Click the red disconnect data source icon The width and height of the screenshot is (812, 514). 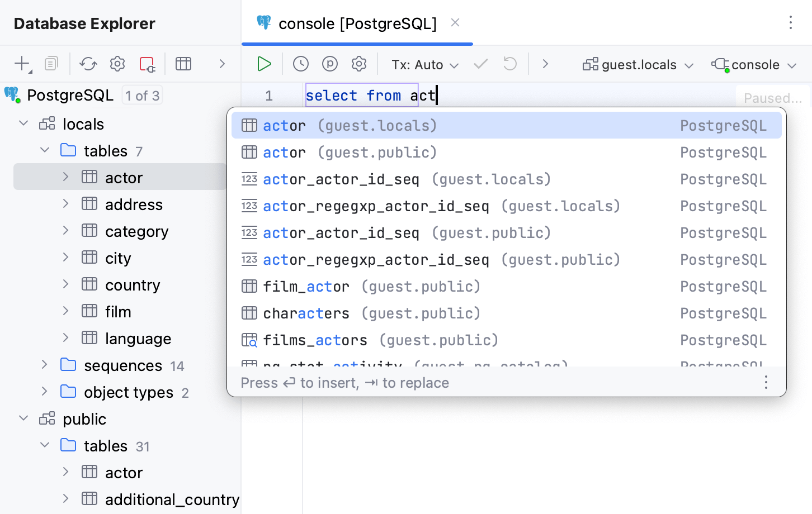click(147, 64)
